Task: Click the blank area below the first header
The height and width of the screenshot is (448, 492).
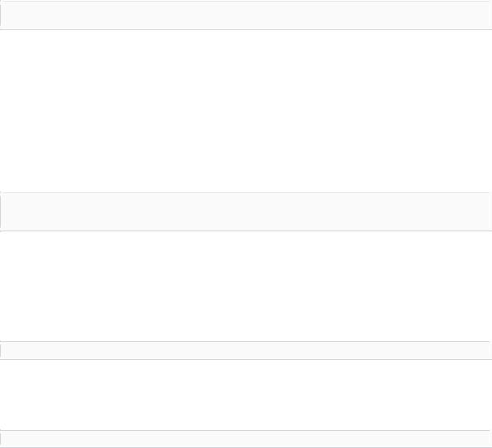Action: [246, 111]
